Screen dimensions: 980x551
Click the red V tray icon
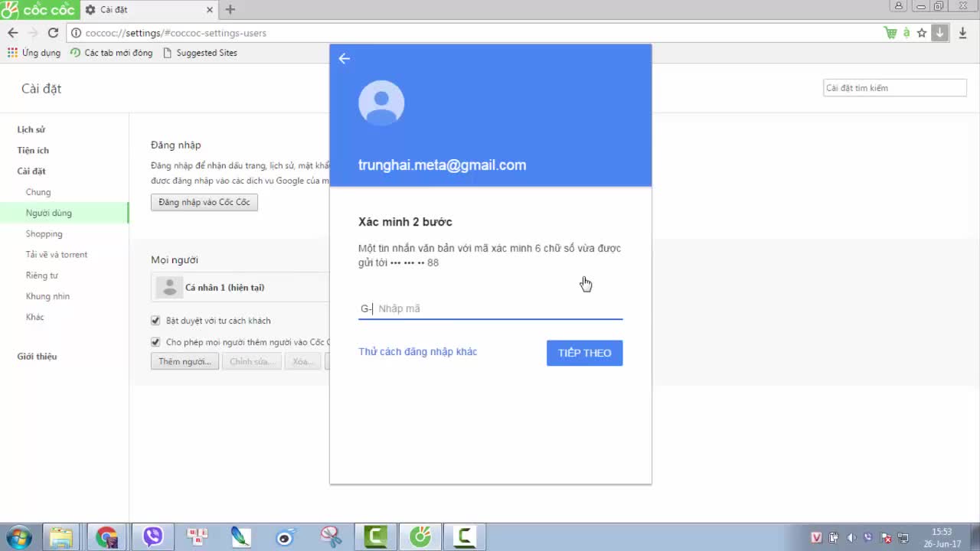coord(817,538)
